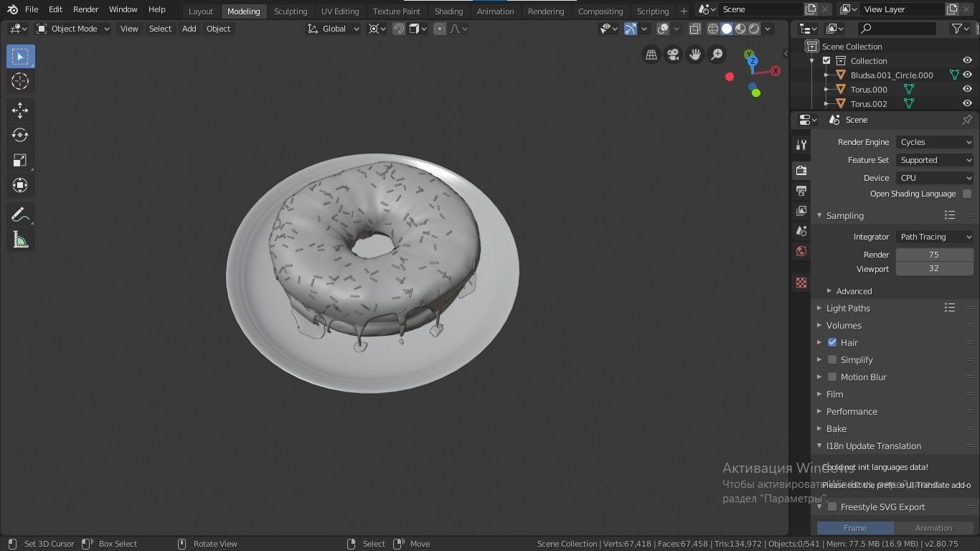Open the Output properties tab

[801, 191]
